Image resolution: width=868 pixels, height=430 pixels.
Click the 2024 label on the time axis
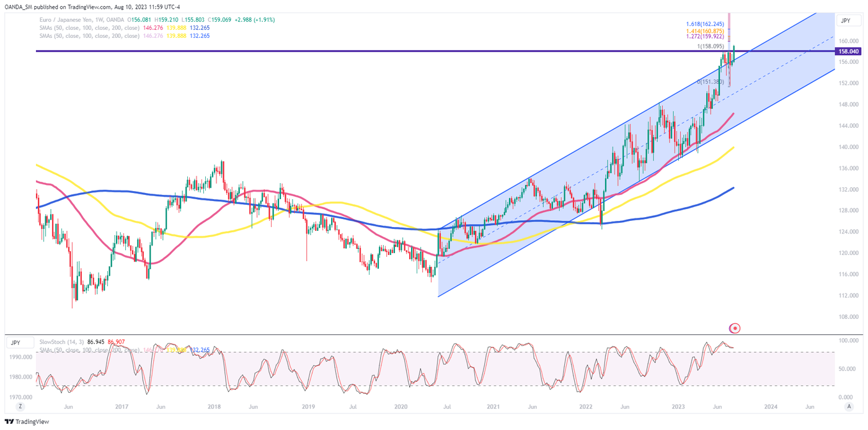(x=771, y=407)
